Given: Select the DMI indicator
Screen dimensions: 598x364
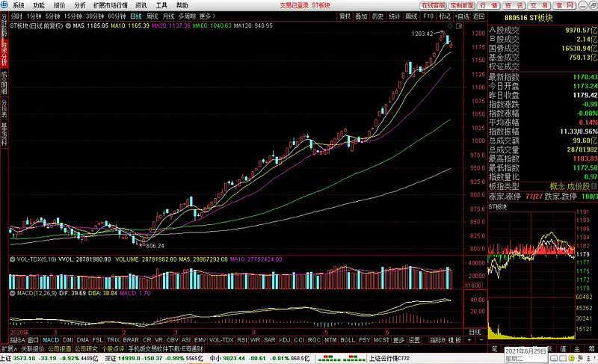Looking at the screenshot, I should coord(68,340).
